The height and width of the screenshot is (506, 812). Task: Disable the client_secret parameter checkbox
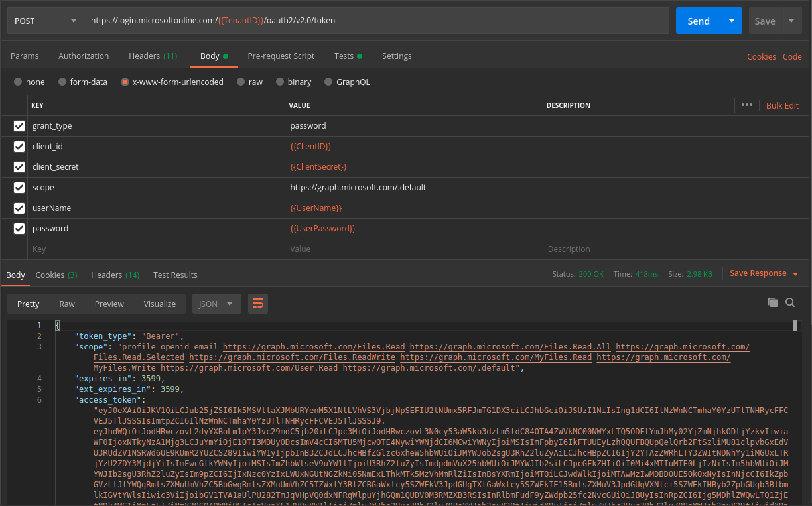coord(19,167)
